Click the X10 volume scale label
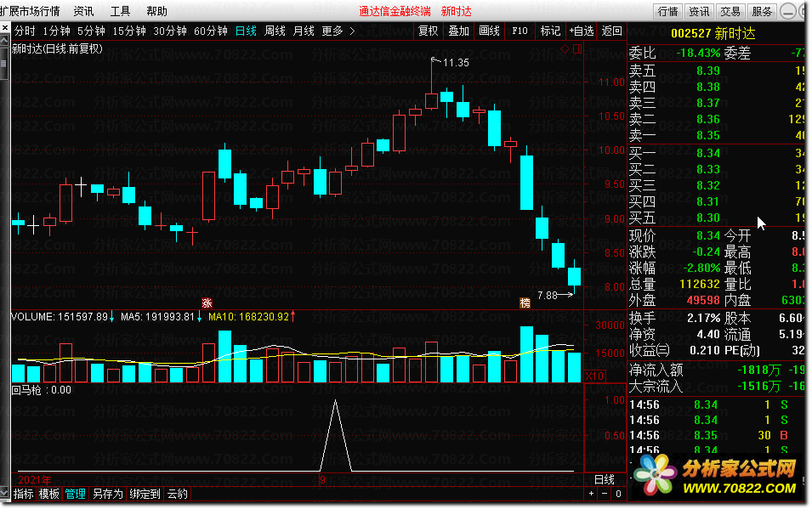812x509 pixels. coord(594,376)
